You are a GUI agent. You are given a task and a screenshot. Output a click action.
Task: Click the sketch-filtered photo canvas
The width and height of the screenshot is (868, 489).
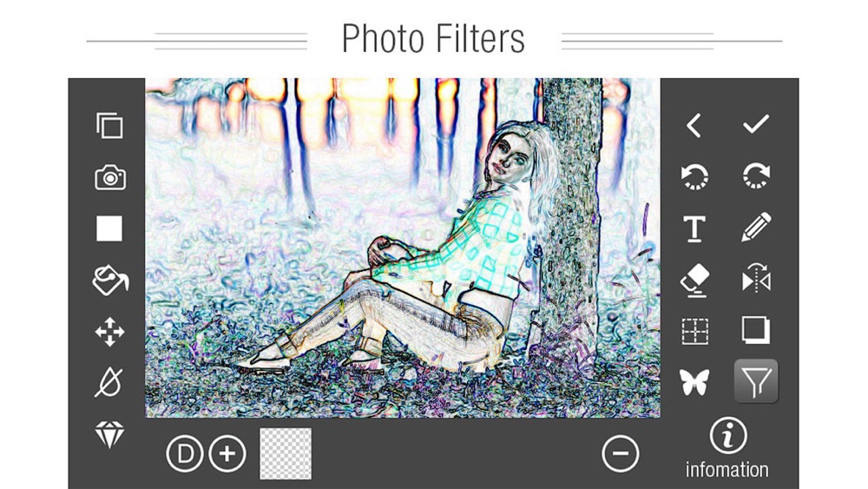click(403, 248)
